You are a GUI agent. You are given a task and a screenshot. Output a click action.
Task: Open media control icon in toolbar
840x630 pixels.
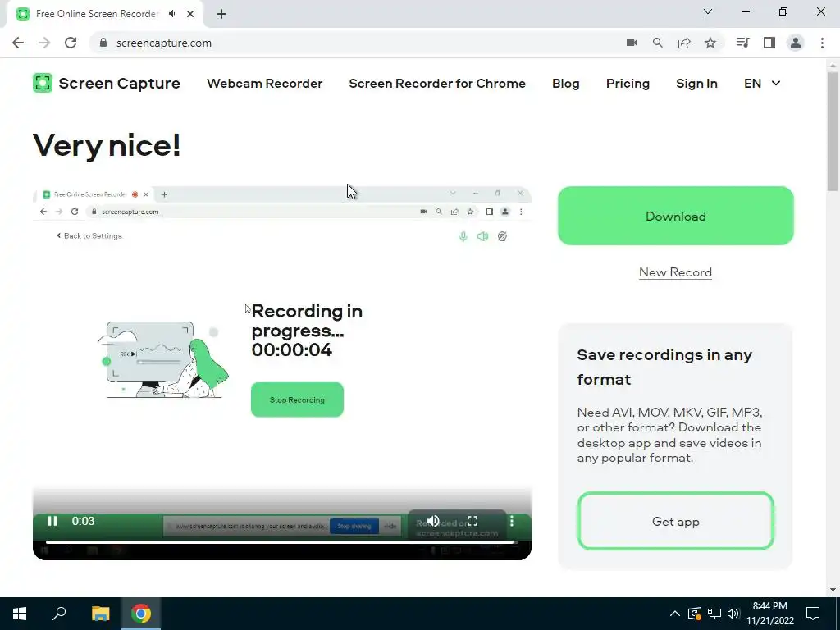742,43
